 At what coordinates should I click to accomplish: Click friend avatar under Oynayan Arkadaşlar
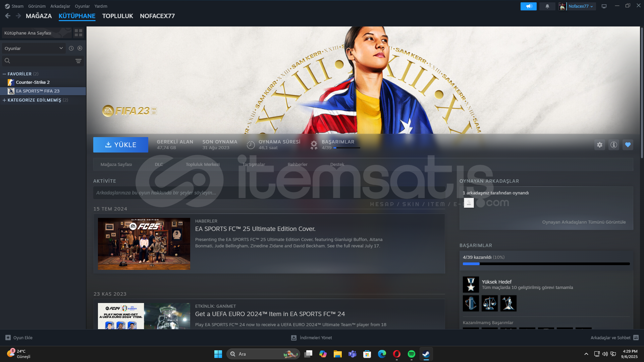click(x=469, y=203)
